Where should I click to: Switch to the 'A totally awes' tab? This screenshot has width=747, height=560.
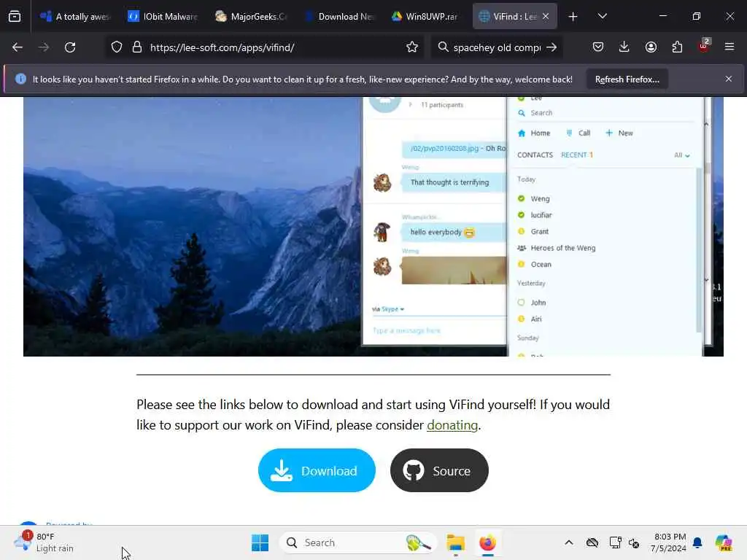(x=75, y=16)
